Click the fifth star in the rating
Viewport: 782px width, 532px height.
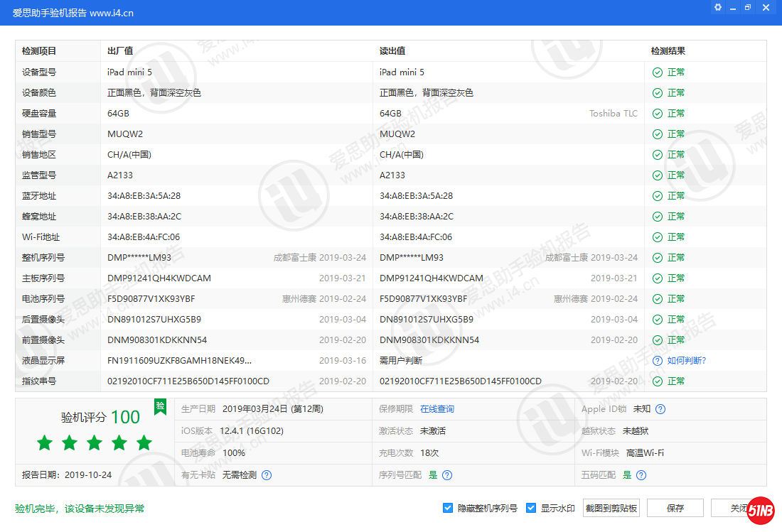click(x=143, y=442)
